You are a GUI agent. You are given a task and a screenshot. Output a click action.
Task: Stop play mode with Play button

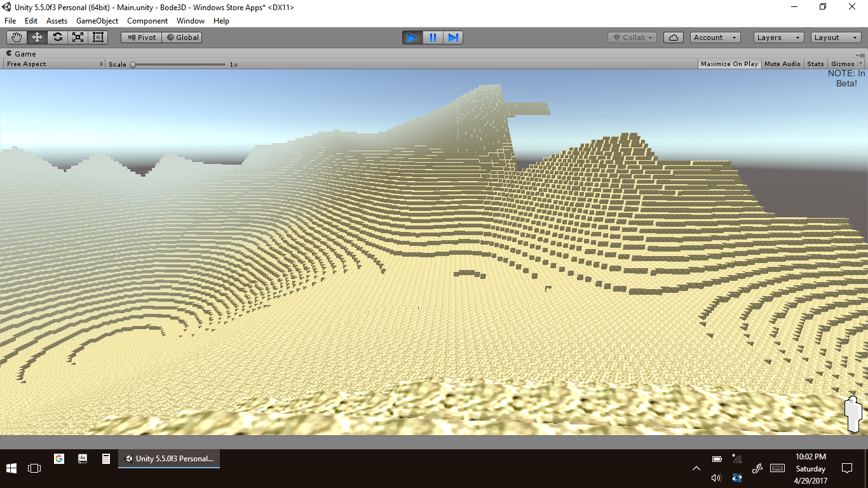click(x=412, y=37)
